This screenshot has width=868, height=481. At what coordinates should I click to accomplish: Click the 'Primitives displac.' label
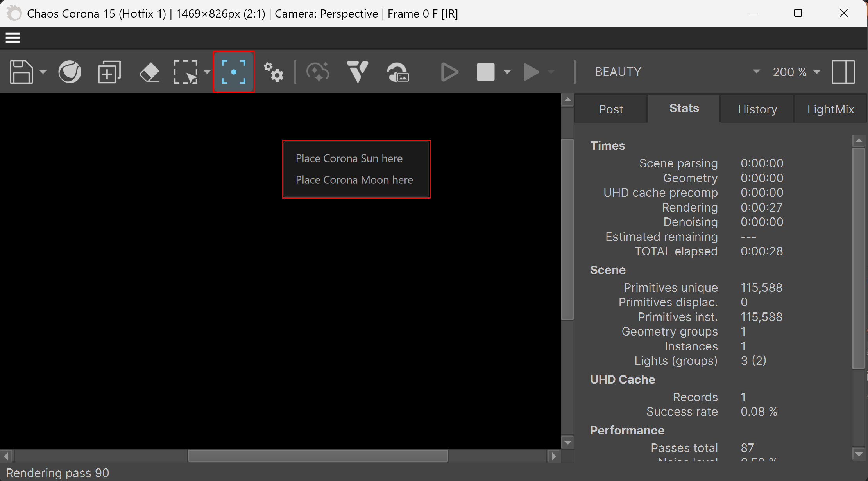click(x=668, y=302)
